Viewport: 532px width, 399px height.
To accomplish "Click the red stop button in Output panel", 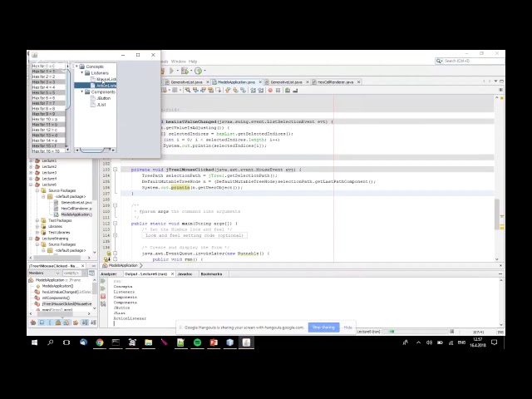I will pyautogui.click(x=103, y=296).
